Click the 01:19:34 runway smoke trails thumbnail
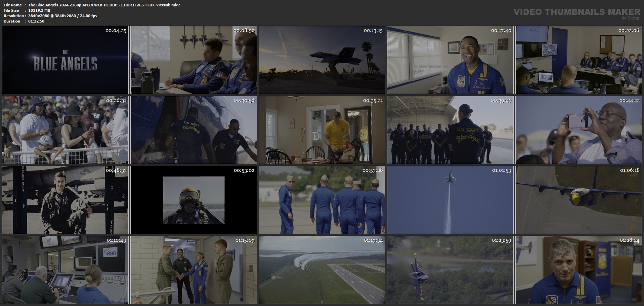The image size is (644, 306). [x=322, y=270]
